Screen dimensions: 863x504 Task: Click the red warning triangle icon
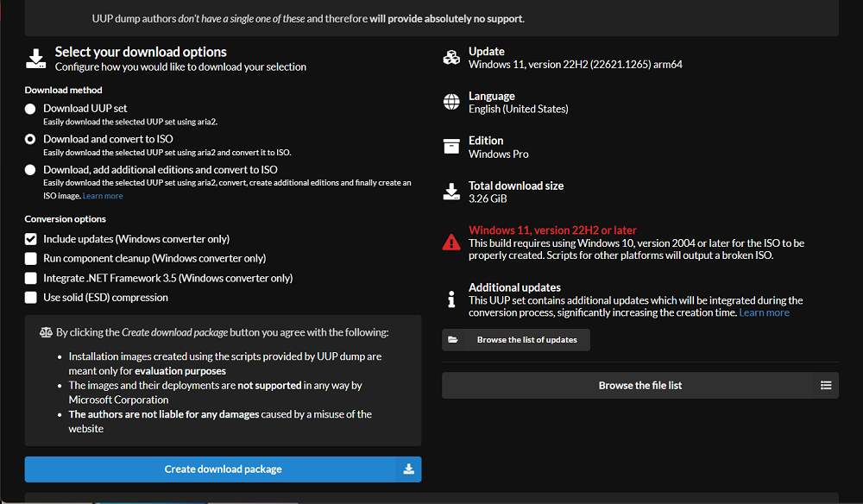click(x=451, y=243)
